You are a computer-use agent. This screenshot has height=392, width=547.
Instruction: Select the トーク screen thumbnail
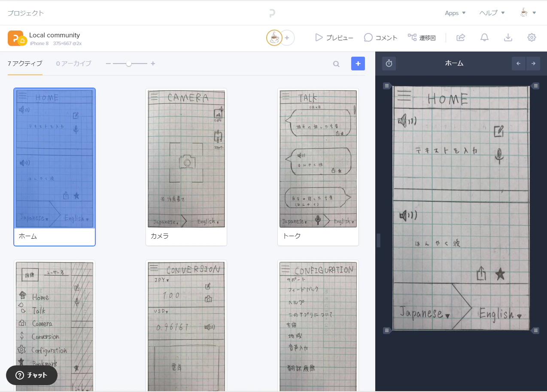(x=318, y=158)
